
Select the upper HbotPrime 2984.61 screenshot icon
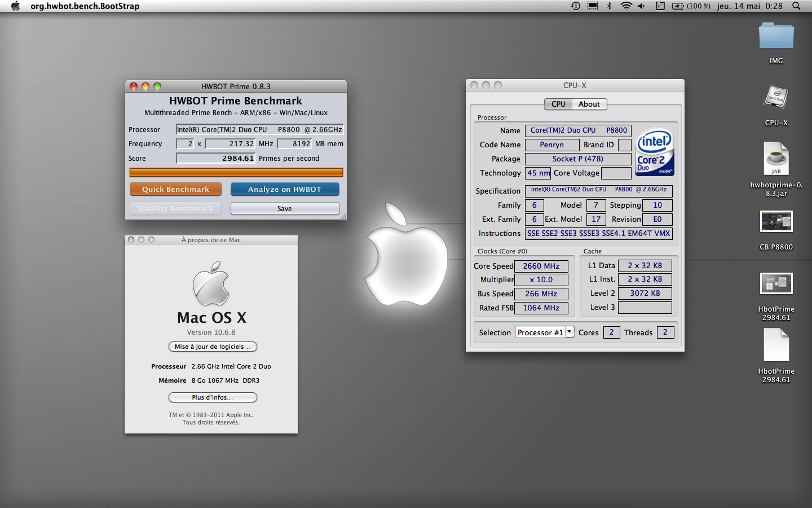[x=776, y=283]
